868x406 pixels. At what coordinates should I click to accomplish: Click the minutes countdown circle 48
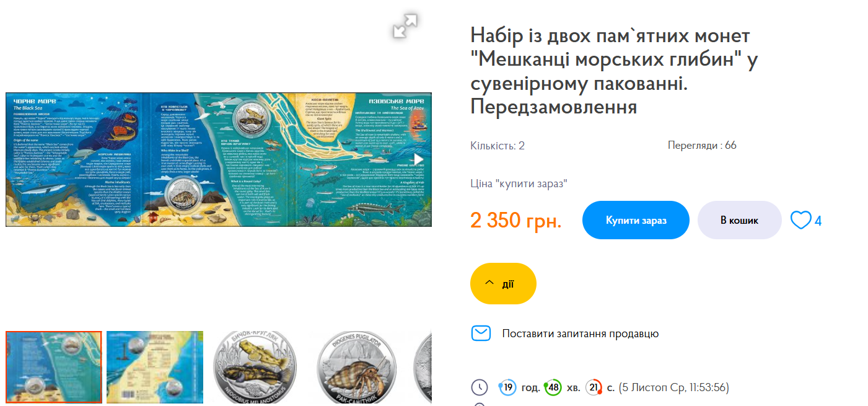pyautogui.click(x=553, y=387)
